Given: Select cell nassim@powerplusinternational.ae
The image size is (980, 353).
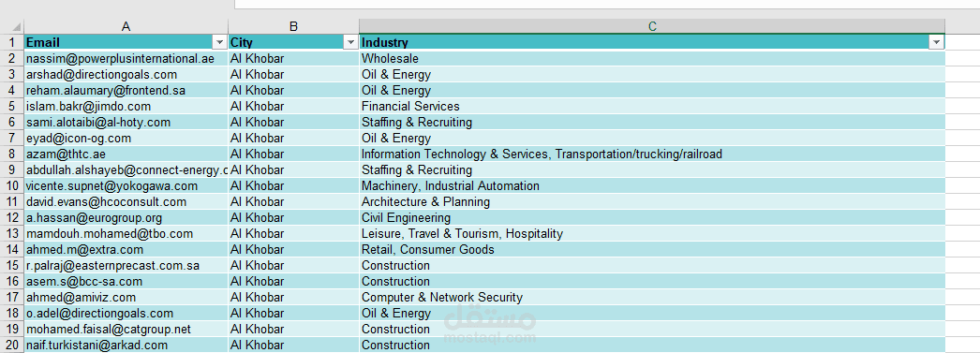Looking at the screenshot, I should point(126,59).
